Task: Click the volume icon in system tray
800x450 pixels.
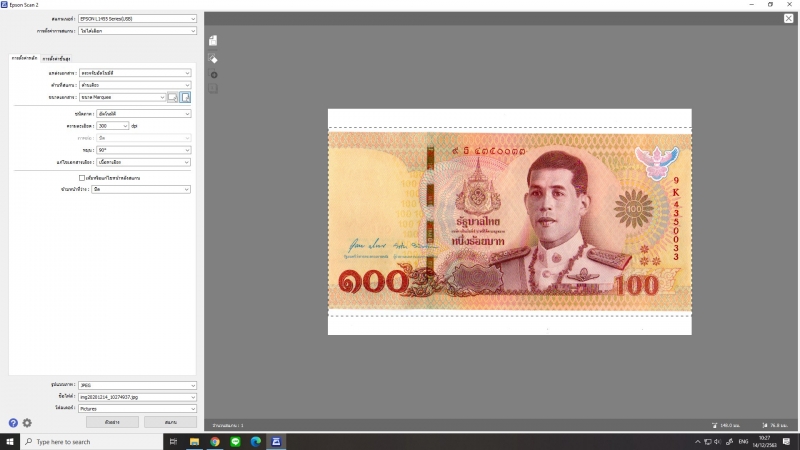Action: coord(717,442)
